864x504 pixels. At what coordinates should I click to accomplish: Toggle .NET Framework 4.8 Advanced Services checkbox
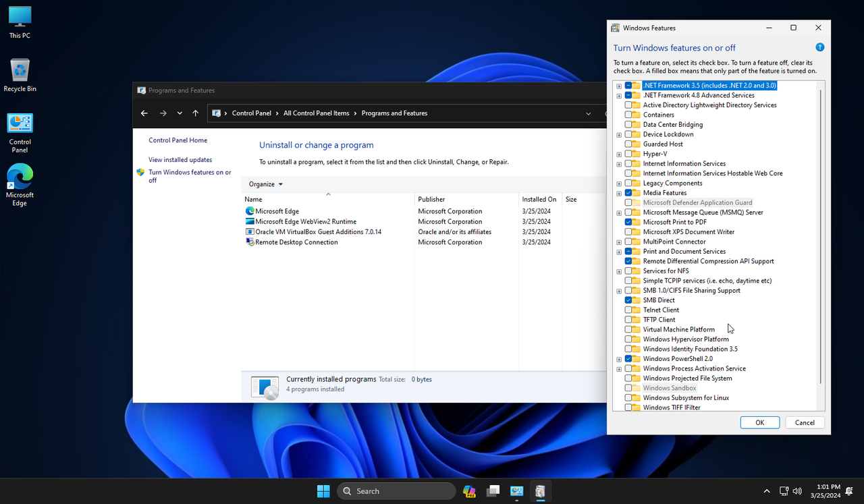[628, 95]
